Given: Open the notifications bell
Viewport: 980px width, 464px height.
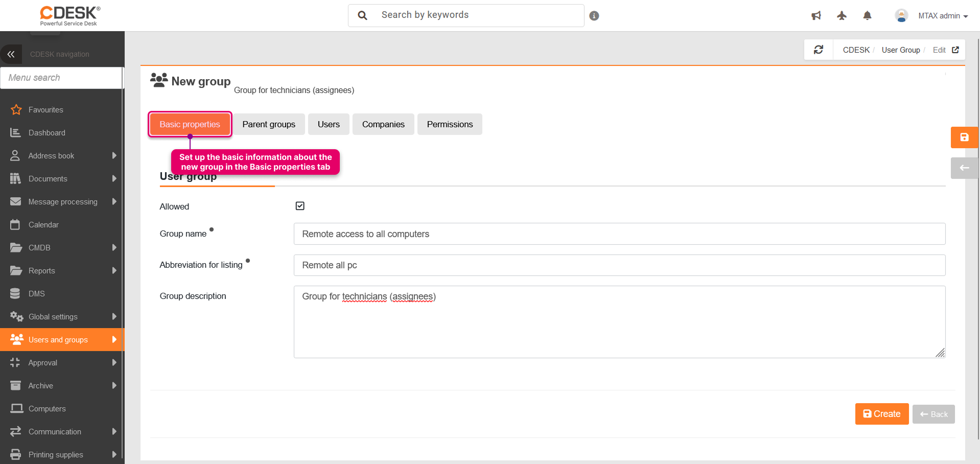Looking at the screenshot, I should click(867, 16).
